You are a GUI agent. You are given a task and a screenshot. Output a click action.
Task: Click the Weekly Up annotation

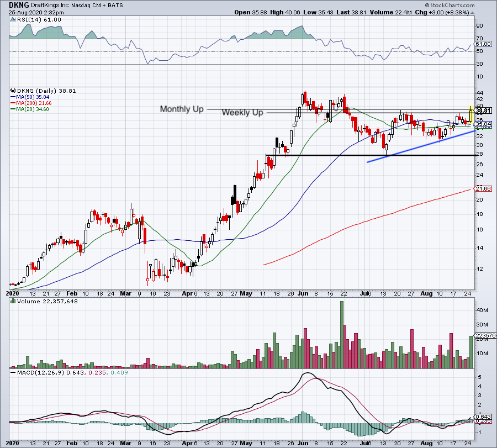[x=242, y=113]
